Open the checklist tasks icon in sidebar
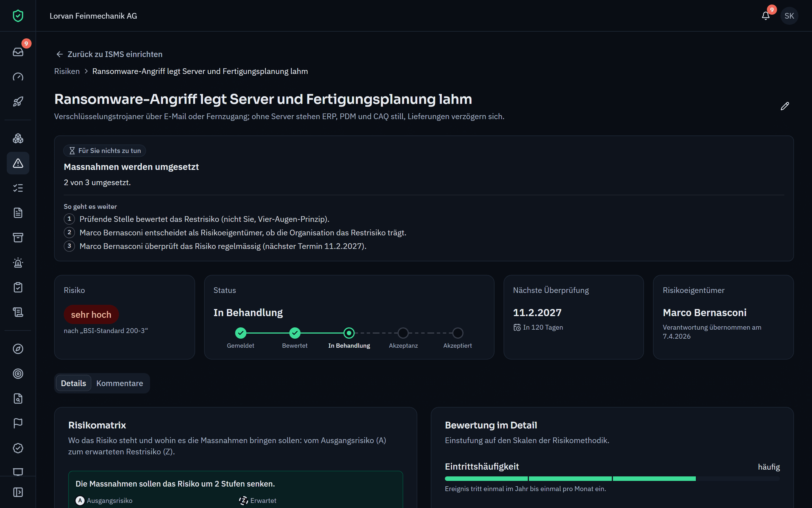812x508 pixels. coord(18,188)
